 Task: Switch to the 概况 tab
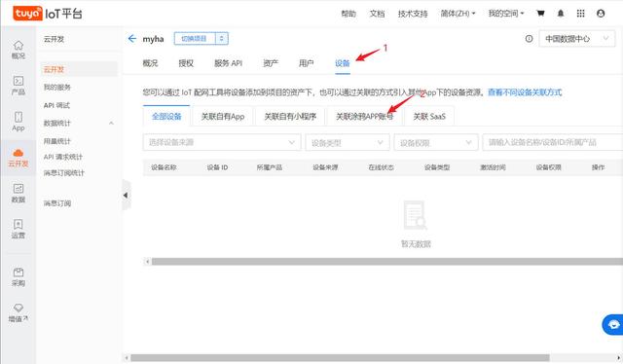click(x=150, y=63)
